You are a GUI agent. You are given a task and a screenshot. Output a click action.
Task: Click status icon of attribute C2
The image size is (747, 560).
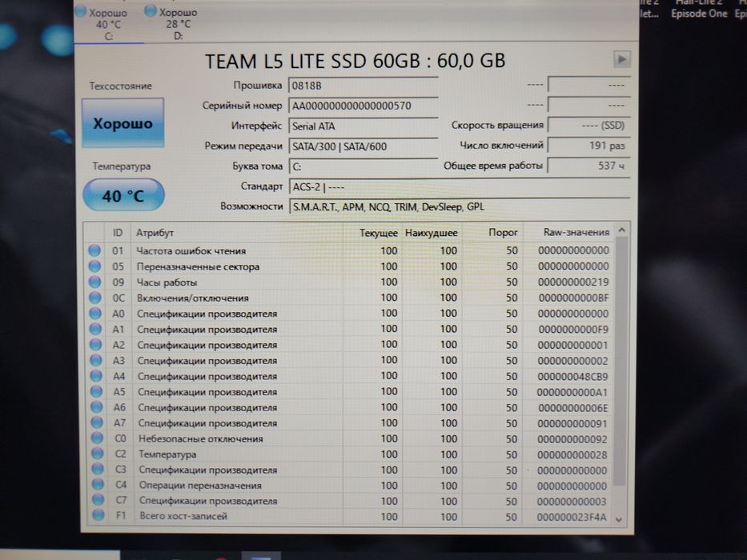tap(97, 454)
